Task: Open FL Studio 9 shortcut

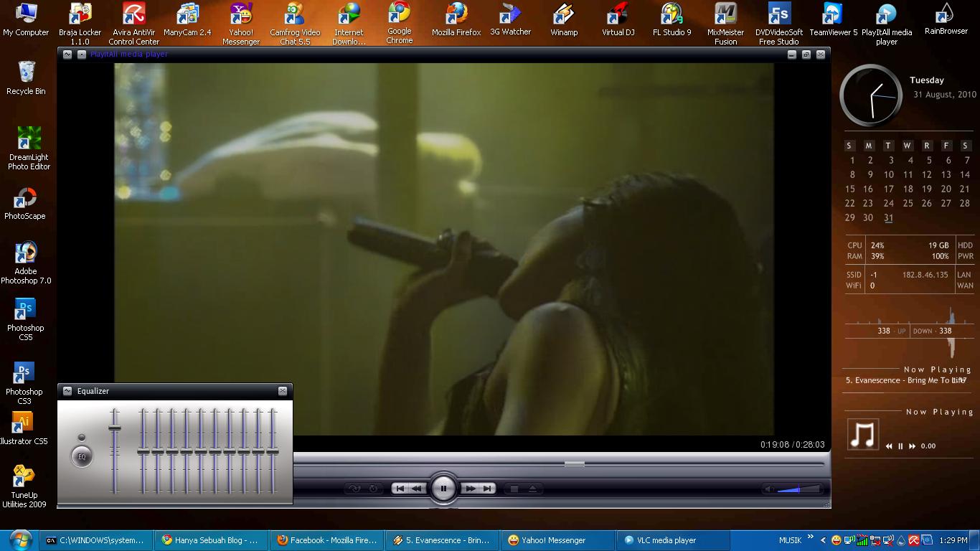Action: 672,19
